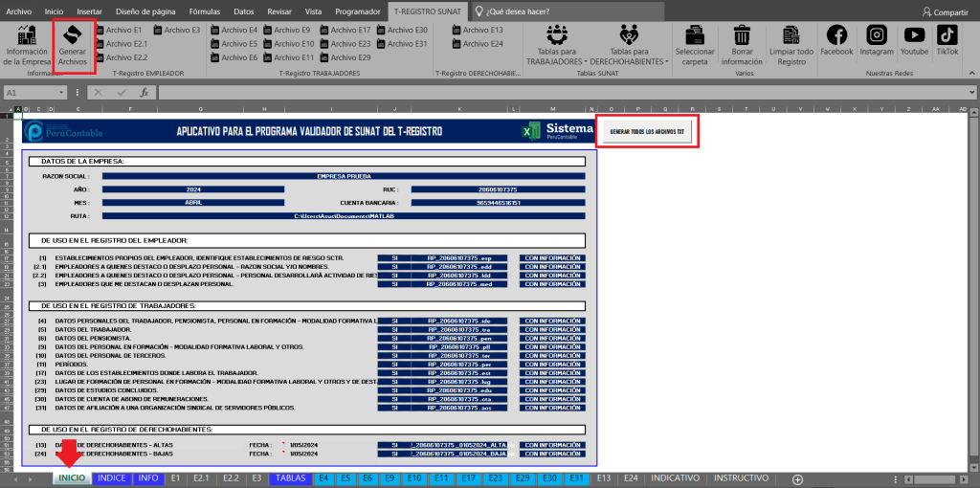Generate Archivo E23 from the ribbon
This screenshot has height=488, width=980.
(x=345, y=44)
